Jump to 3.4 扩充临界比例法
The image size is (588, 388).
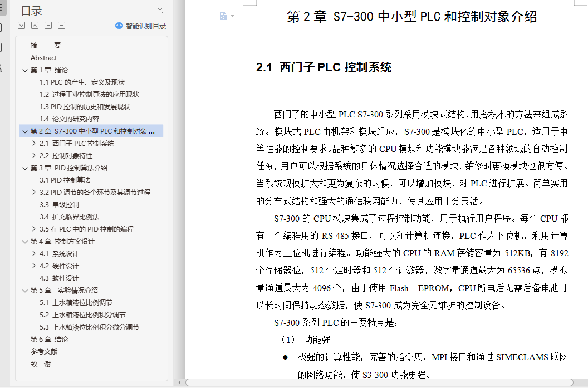tap(70, 217)
